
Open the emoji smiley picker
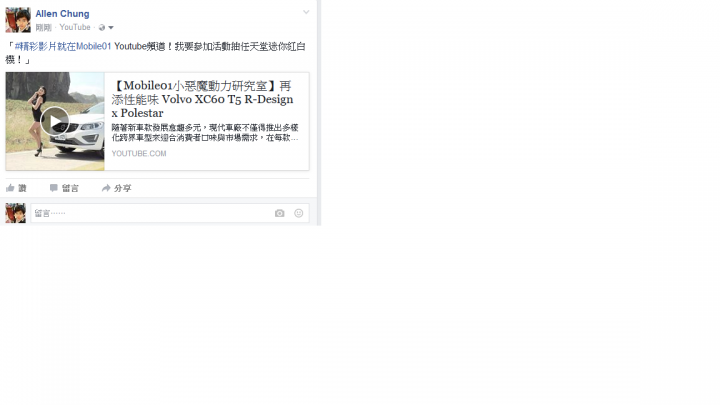pyautogui.click(x=298, y=213)
